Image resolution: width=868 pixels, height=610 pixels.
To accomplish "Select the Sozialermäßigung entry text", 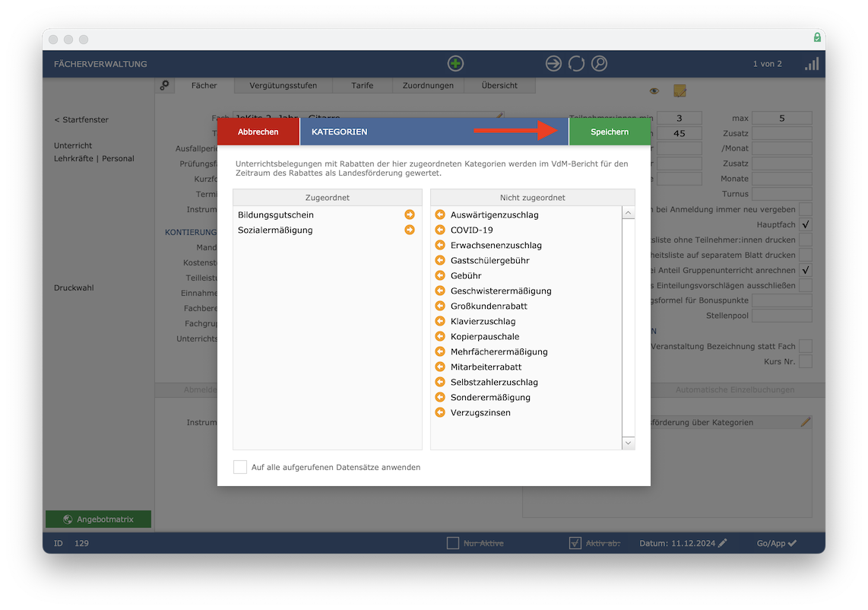I will coord(275,230).
